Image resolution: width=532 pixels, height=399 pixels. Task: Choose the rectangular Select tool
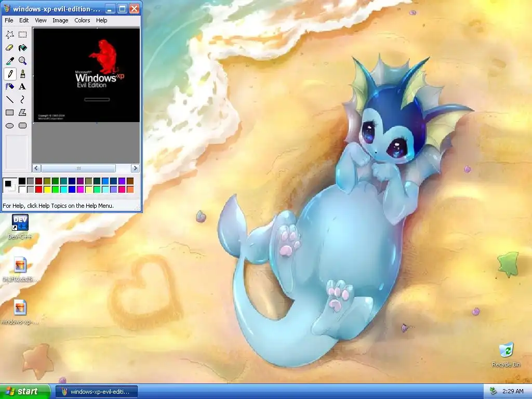[23, 34]
